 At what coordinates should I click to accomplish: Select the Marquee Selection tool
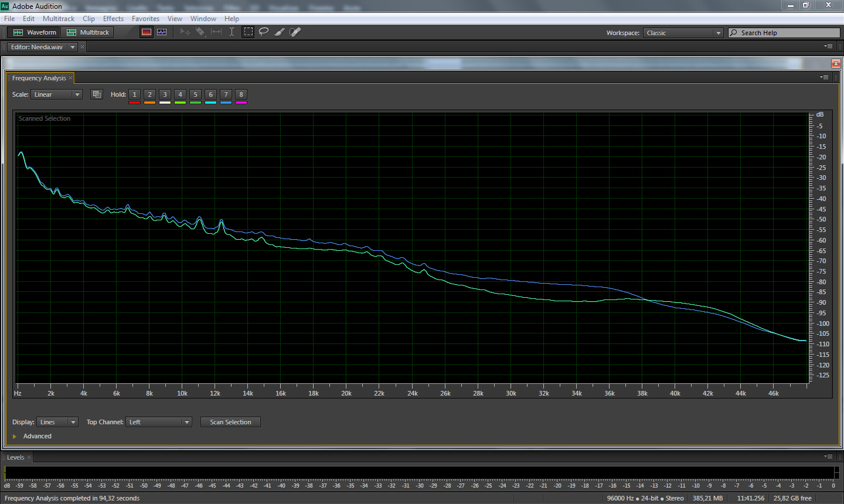[249, 32]
